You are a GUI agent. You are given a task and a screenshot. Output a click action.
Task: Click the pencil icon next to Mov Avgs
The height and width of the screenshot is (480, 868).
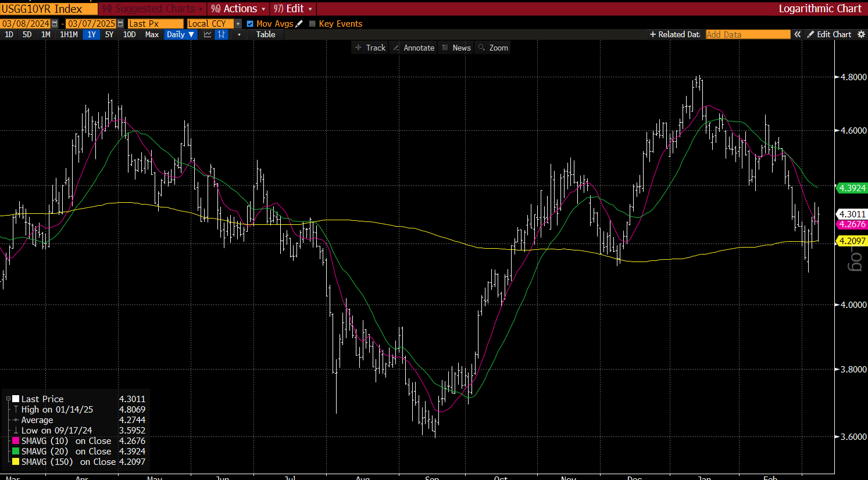pyautogui.click(x=299, y=24)
